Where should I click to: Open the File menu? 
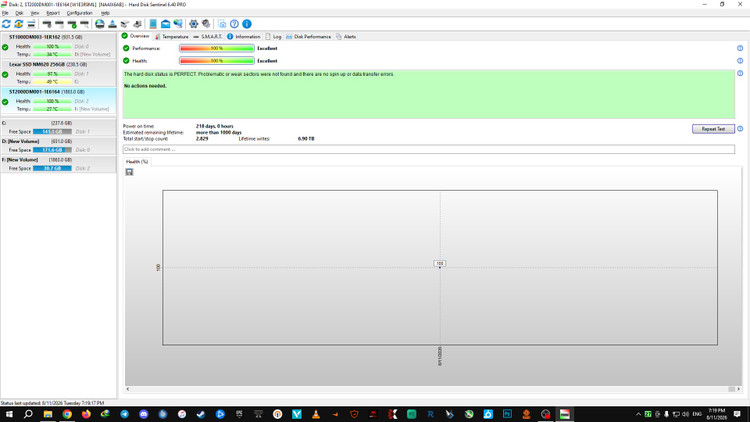pyautogui.click(x=5, y=13)
